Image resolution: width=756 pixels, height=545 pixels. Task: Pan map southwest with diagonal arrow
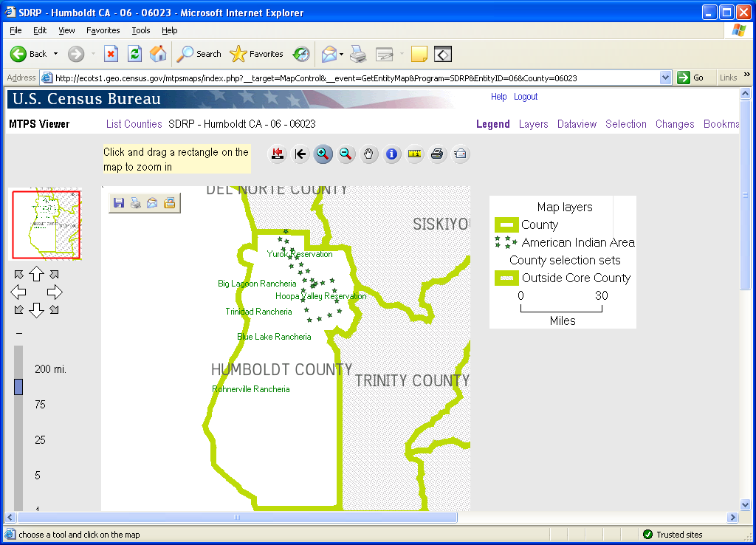click(x=18, y=309)
